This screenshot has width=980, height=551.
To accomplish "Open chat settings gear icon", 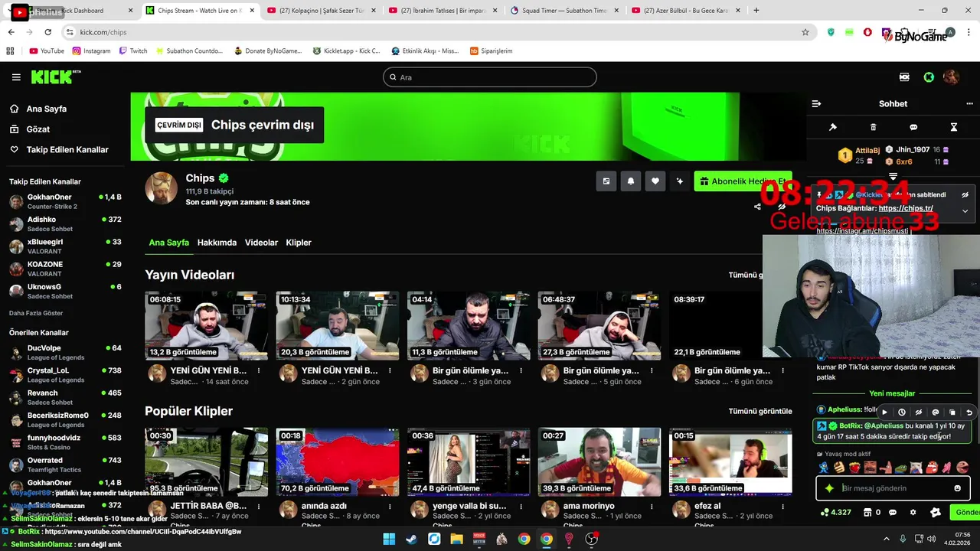I will 913,513.
